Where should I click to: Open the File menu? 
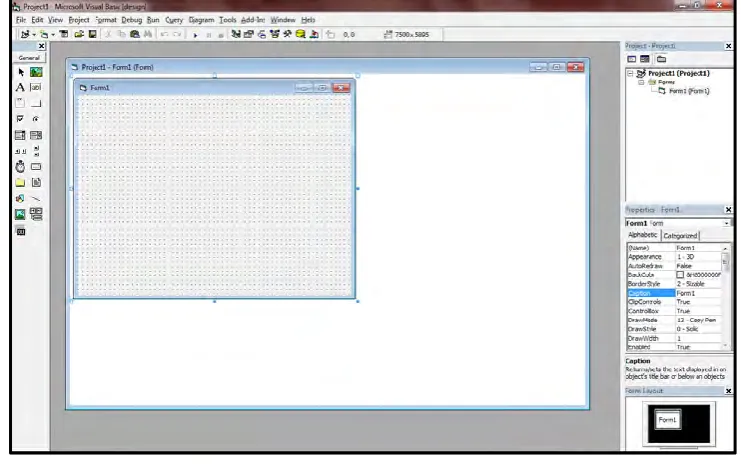click(x=21, y=20)
